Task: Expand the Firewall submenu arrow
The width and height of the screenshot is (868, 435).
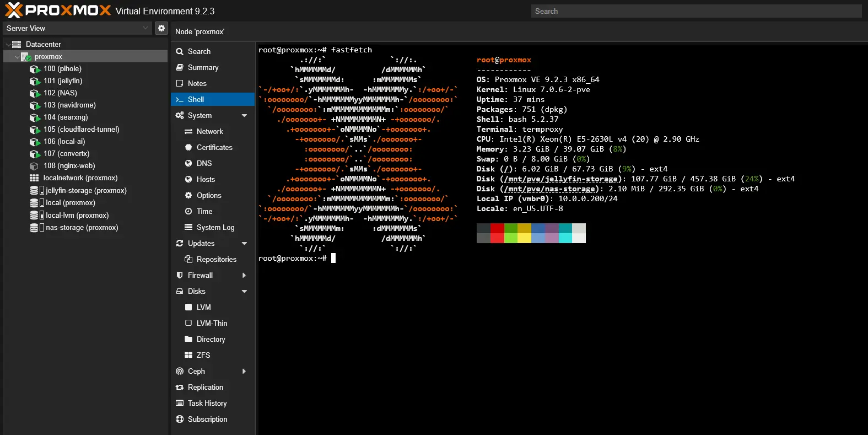Action: (244, 275)
